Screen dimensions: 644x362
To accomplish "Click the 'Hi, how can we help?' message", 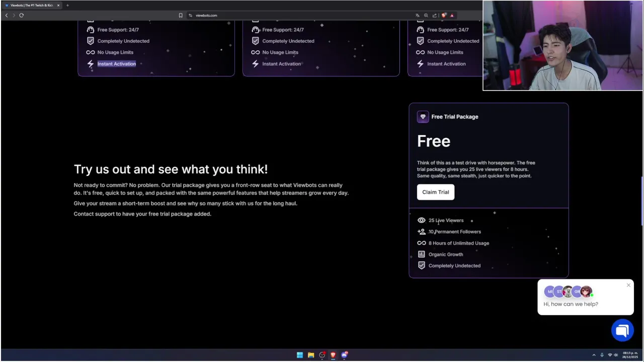I will pyautogui.click(x=571, y=304).
